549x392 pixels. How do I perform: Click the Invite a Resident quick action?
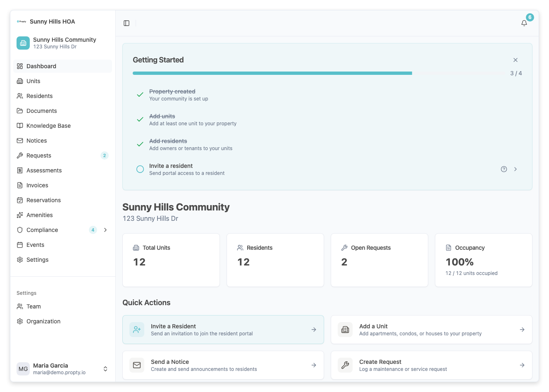click(223, 330)
